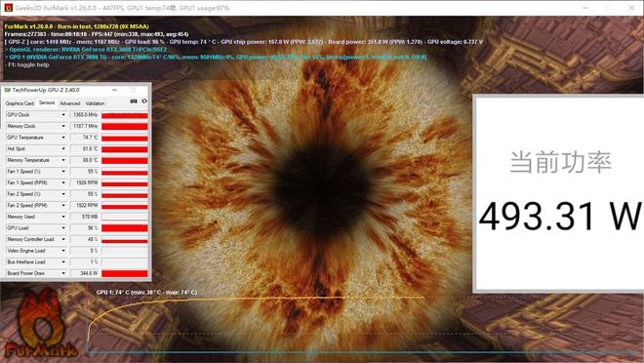This screenshot has height=363, width=644.
Task: Open the GPU Clock sensor dropdown
Action: click(63, 115)
